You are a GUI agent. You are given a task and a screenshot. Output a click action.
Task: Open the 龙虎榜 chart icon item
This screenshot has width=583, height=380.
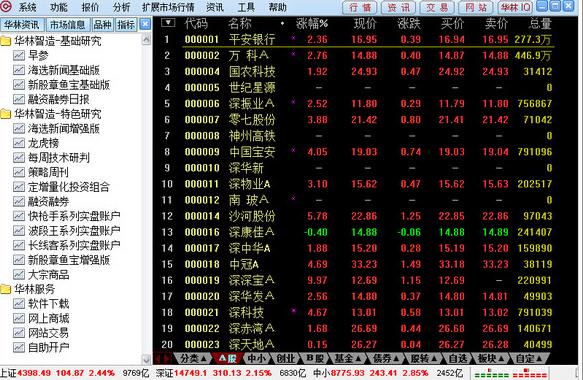[x=19, y=143]
